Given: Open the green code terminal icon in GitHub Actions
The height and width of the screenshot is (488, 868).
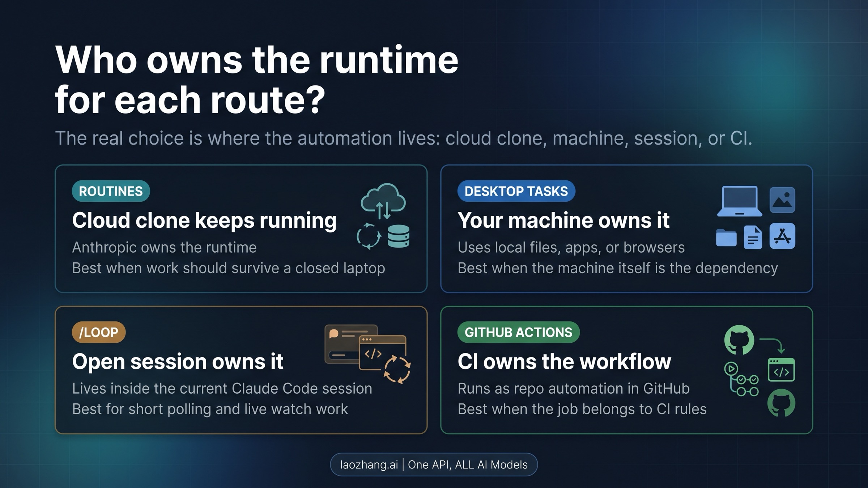Looking at the screenshot, I should (x=782, y=369).
